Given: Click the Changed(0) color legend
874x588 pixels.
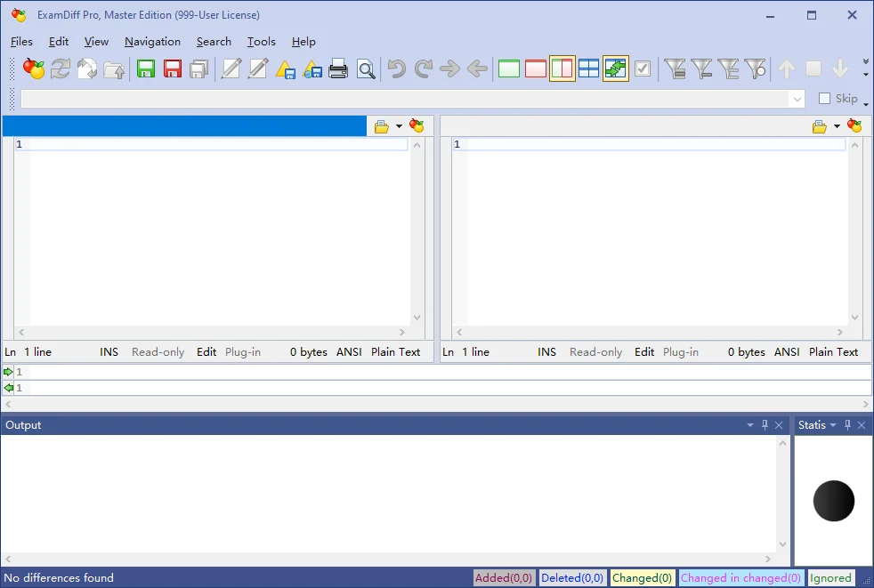Looking at the screenshot, I should click(642, 578).
